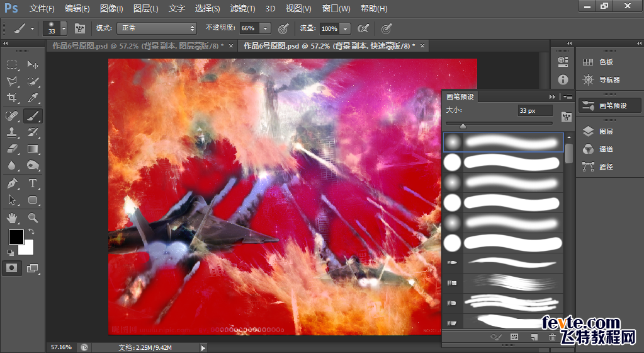The image size is (644, 353).
Task: Select the Sponge tool
Action: (x=33, y=165)
